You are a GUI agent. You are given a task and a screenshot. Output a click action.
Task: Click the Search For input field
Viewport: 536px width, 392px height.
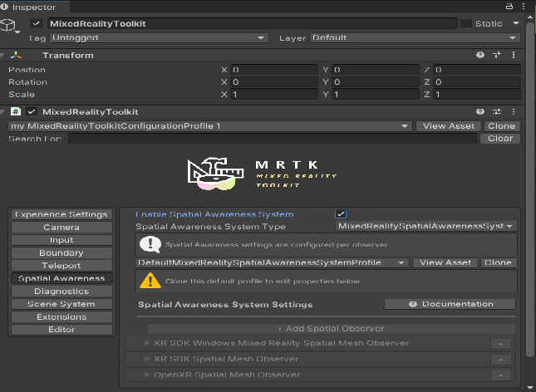pyautogui.click(x=273, y=139)
